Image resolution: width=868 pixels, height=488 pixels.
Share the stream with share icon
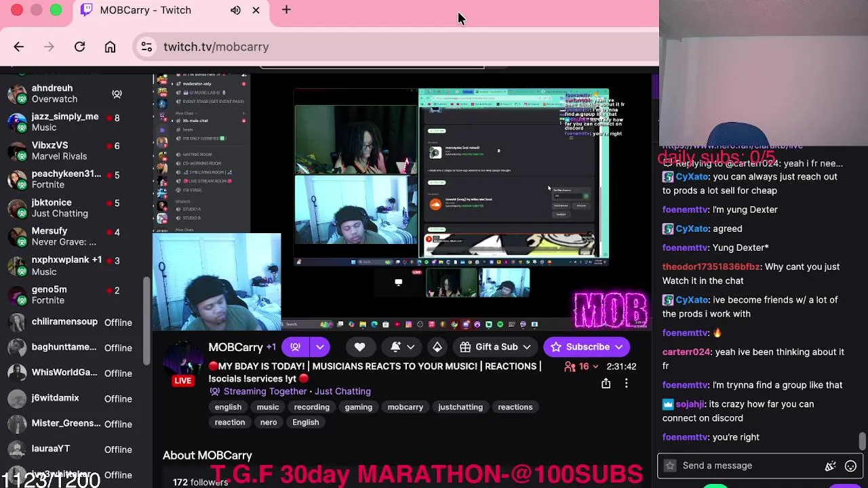point(606,384)
